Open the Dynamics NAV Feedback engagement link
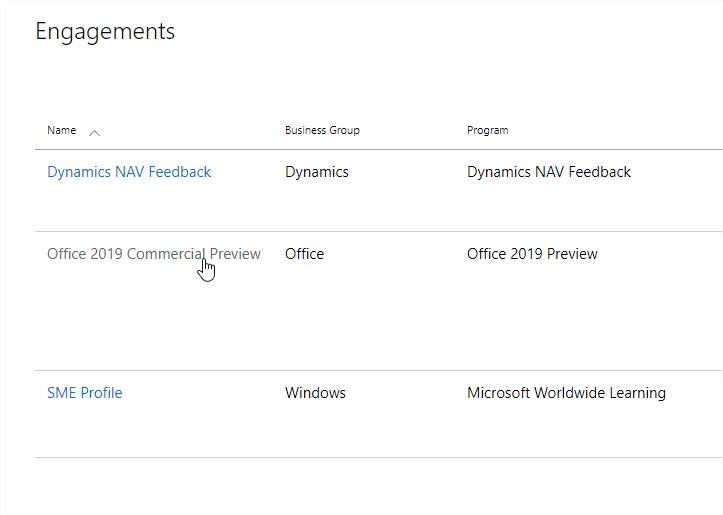The width and height of the screenshot is (723, 515). (x=129, y=172)
